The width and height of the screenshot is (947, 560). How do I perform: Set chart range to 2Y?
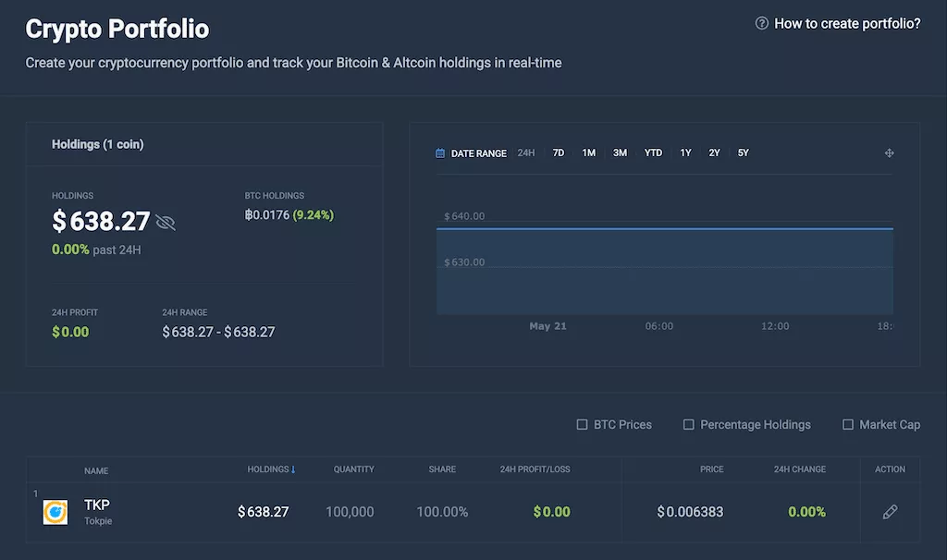(715, 152)
